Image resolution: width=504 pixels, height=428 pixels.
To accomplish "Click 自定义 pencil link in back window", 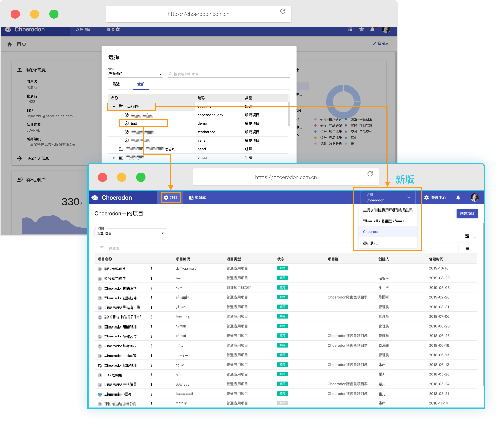I will pyautogui.click(x=381, y=43).
